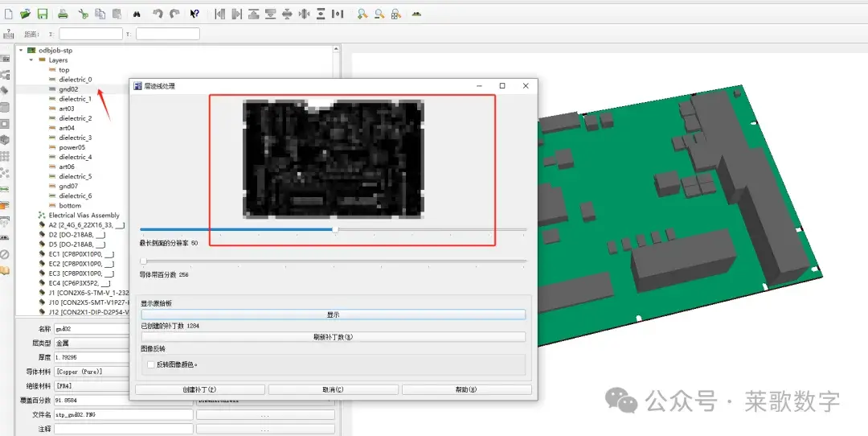The width and height of the screenshot is (868, 436).
Task: Save using the green floppy icon
Action: [42, 14]
